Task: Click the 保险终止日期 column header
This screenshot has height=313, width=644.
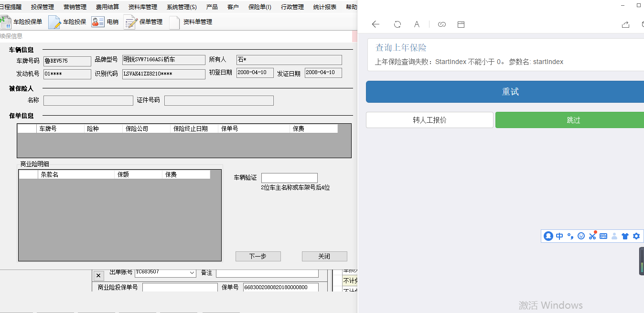Action: (x=194, y=129)
